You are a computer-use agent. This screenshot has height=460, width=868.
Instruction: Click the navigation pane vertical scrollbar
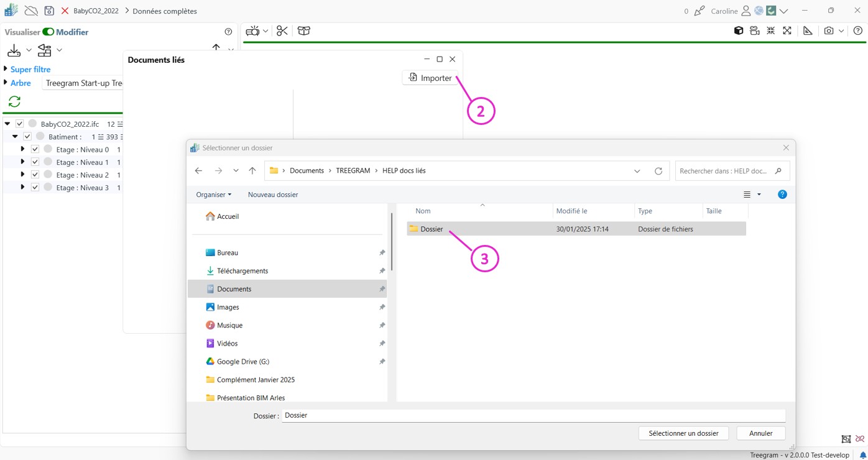392,242
